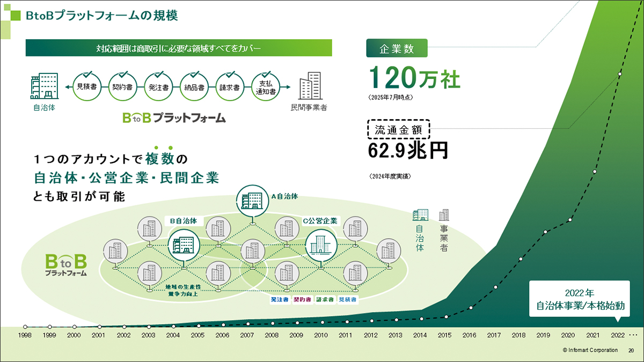
Task: Click the C公営企業 building pin icon
Action: coord(320,249)
